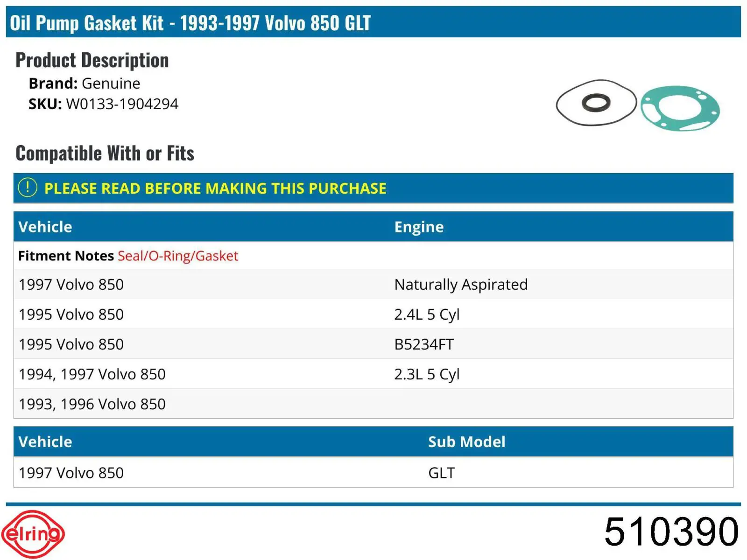This screenshot has width=747, height=560.
Task: Select the Oil Pump Gasket Kit title bar
Action: (373, 22)
